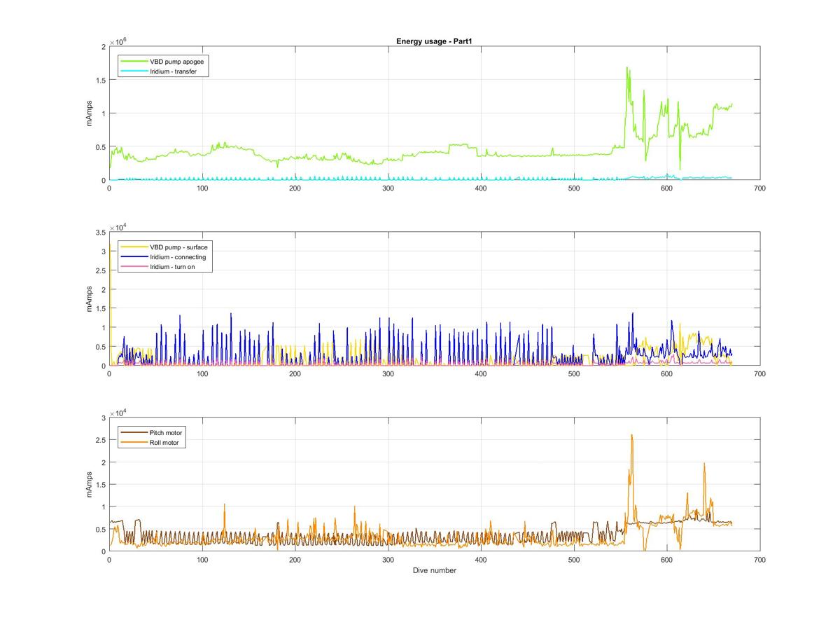Image resolution: width=840 pixels, height=620 pixels.
Task: Click the 'Energy usage - Part1' figure title
Action: click(x=434, y=41)
